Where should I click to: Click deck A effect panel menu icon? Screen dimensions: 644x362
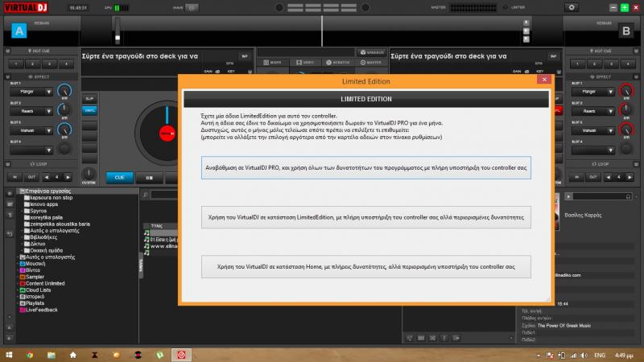pos(8,76)
